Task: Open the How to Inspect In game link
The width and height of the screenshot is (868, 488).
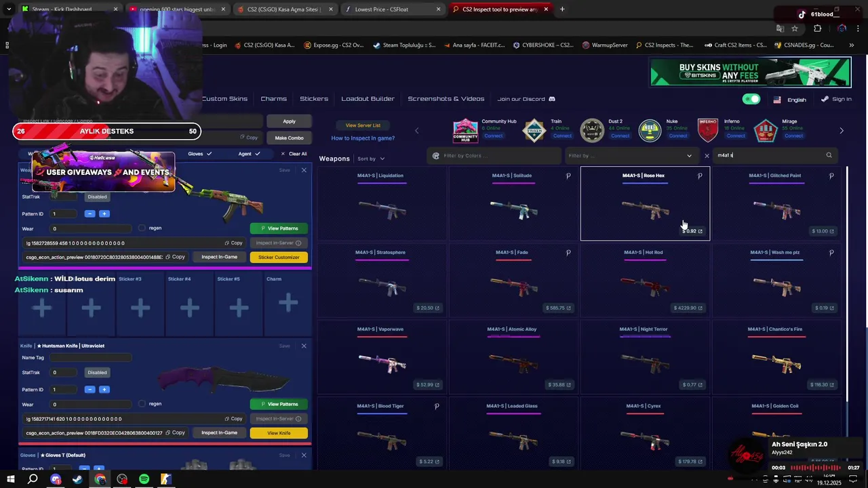Action: pyautogui.click(x=363, y=138)
